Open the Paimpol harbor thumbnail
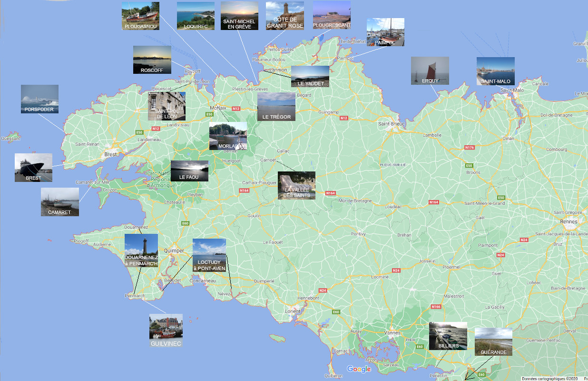588x381 pixels. (x=385, y=32)
